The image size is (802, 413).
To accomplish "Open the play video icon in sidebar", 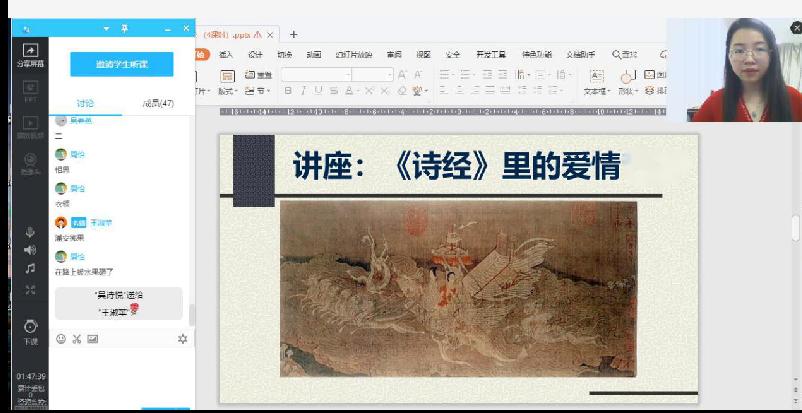I will coord(30,127).
